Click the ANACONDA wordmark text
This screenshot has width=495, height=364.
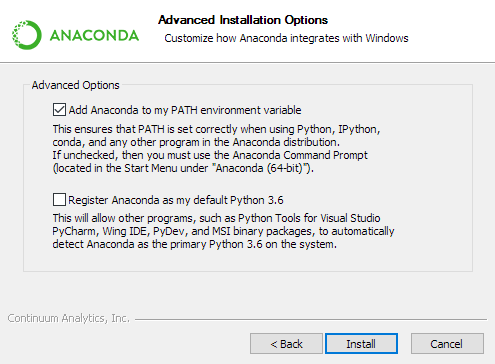[x=94, y=36]
